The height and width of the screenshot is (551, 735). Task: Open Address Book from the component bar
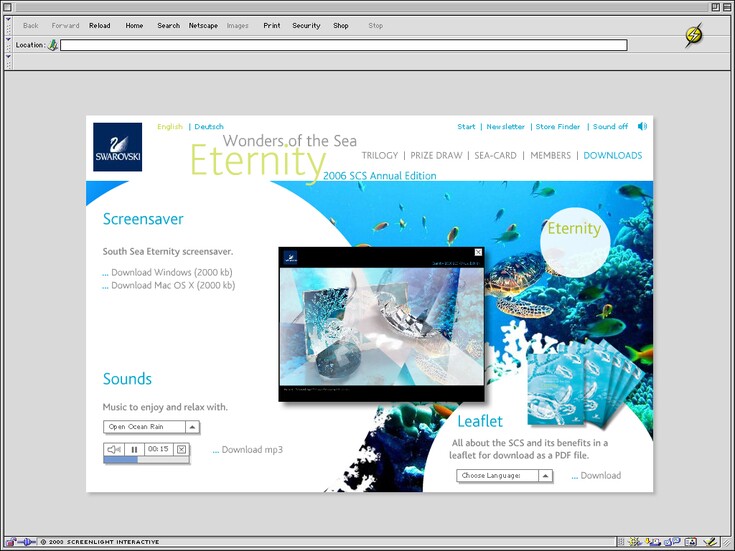pos(690,542)
